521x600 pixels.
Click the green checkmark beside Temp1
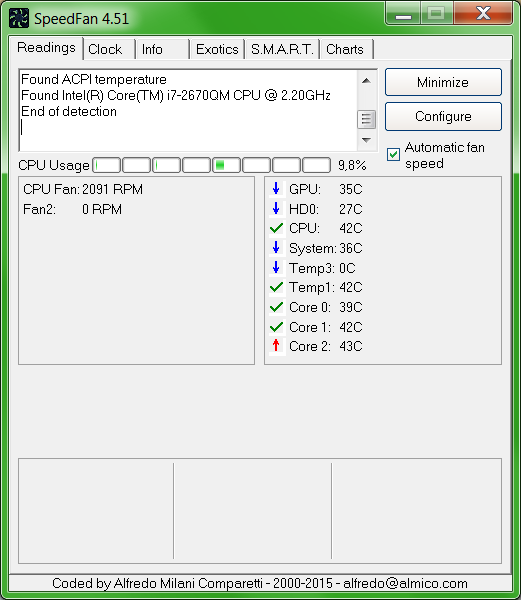276,287
